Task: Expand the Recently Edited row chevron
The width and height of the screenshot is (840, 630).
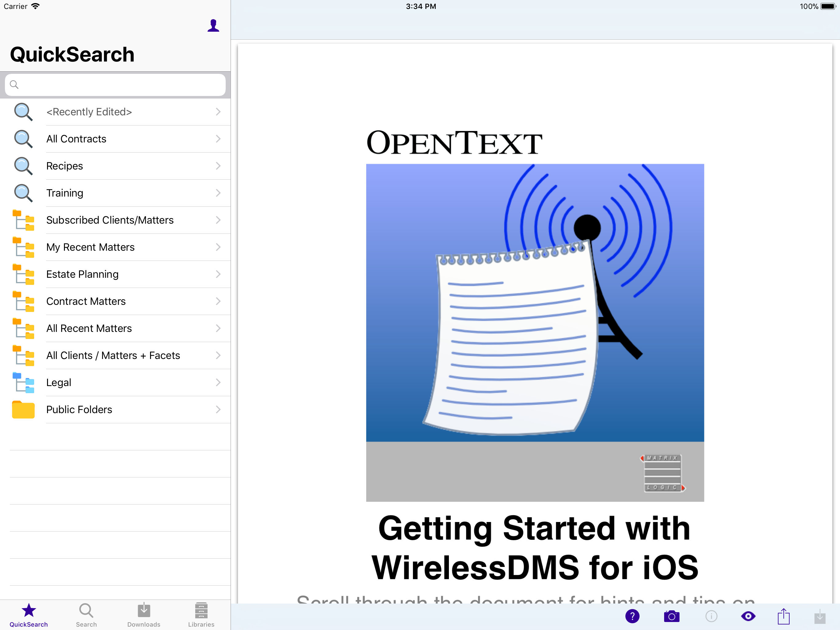Action: point(218,112)
